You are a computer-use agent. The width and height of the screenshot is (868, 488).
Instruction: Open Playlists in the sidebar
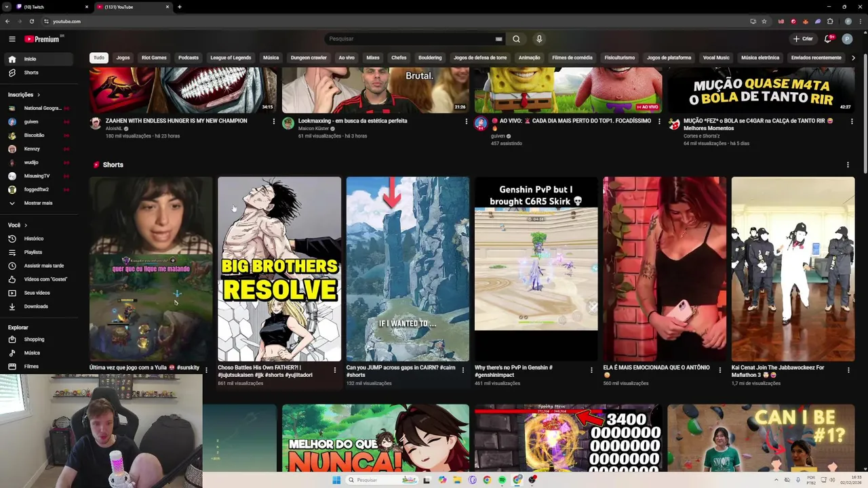[x=37, y=252]
